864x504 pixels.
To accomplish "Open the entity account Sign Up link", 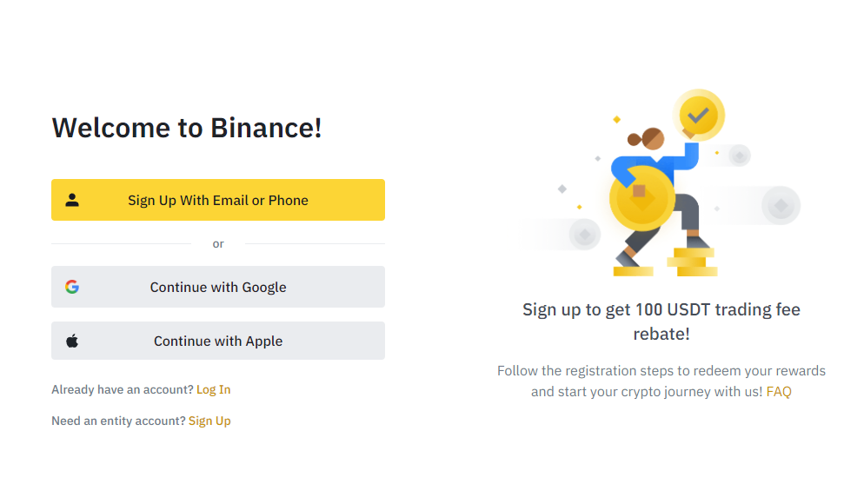I will tap(210, 421).
